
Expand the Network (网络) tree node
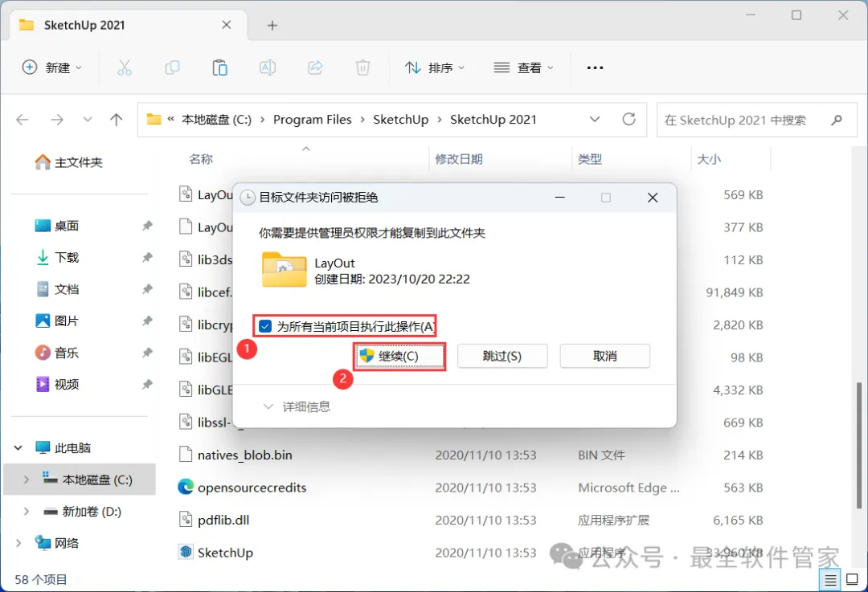[18, 543]
